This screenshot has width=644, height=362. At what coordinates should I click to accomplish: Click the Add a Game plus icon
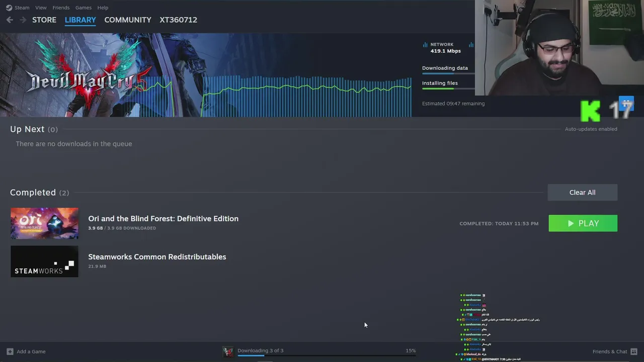click(x=10, y=351)
